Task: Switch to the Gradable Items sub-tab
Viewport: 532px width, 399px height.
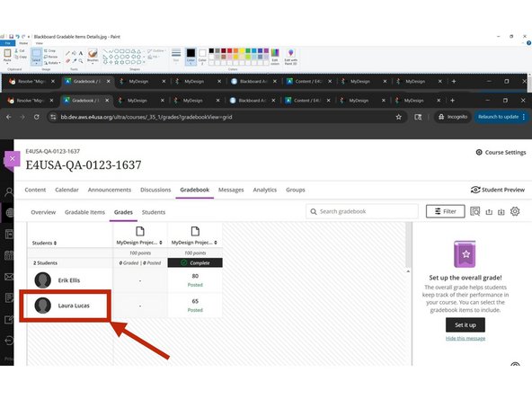Action: click(x=84, y=212)
